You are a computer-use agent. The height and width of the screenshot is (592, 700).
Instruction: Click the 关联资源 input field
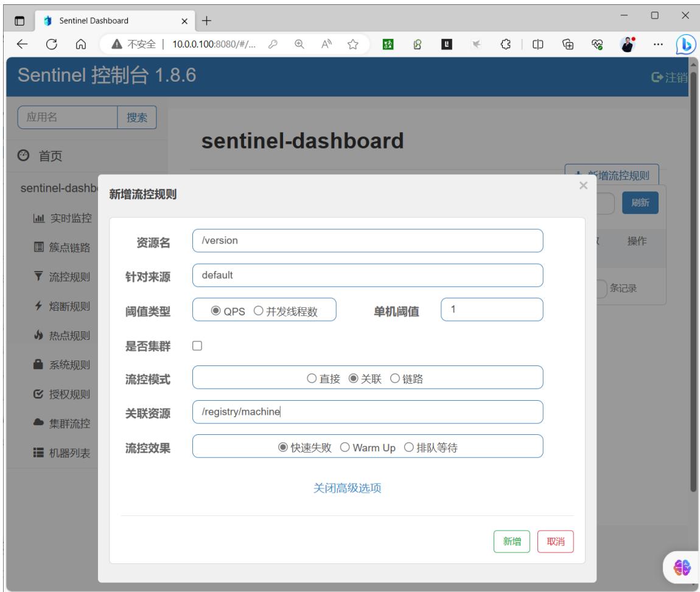(368, 412)
